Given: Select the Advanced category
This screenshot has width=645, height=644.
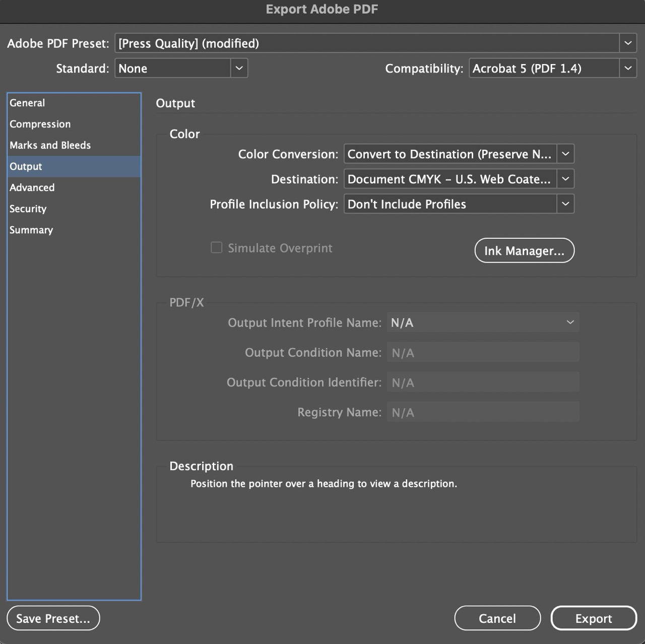Looking at the screenshot, I should click(74, 187).
